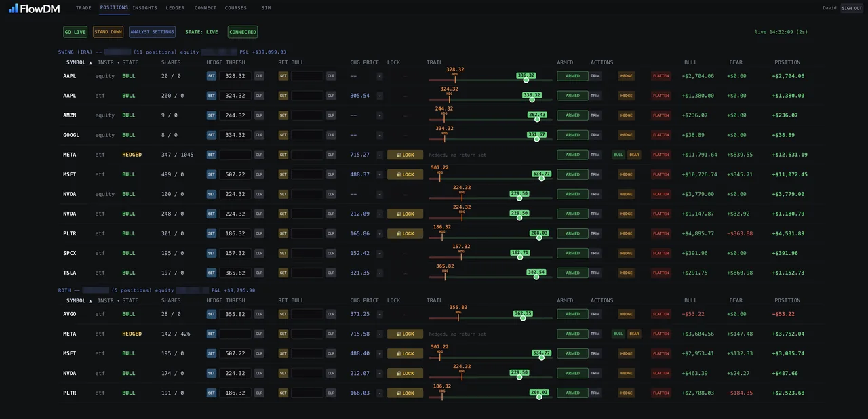Switch to the SIM tab
Viewport: 868px width, 419px height.
(x=266, y=8)
